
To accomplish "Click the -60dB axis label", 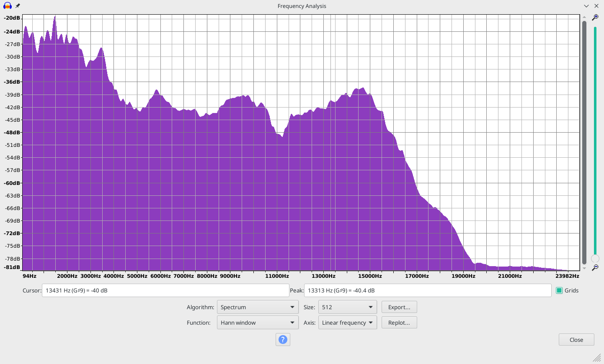I will 12,183.
